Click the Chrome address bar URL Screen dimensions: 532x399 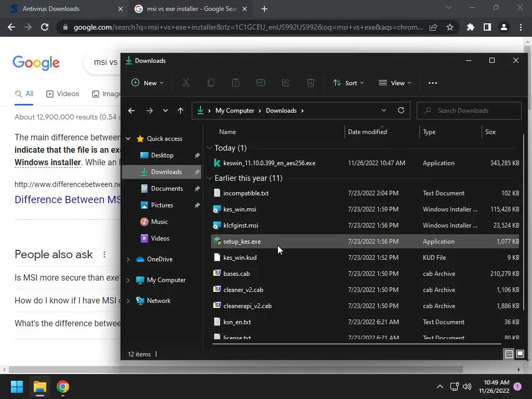[x=248, y=27]
